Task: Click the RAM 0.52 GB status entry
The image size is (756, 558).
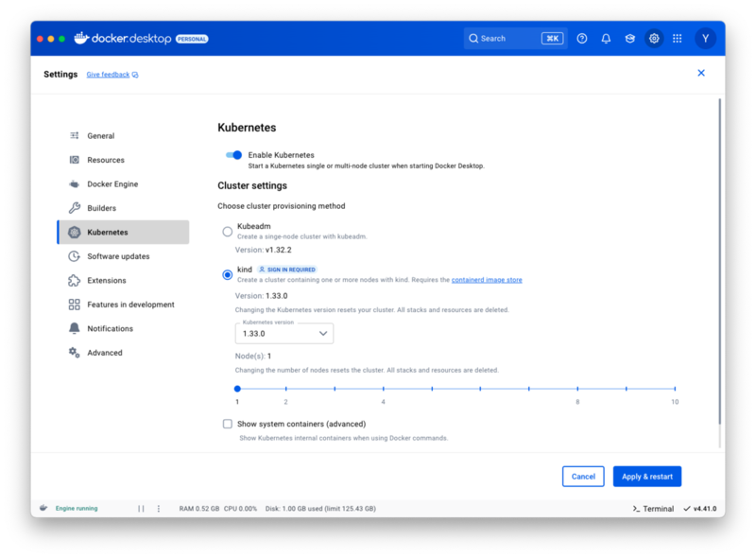Action: pos(199,508)
